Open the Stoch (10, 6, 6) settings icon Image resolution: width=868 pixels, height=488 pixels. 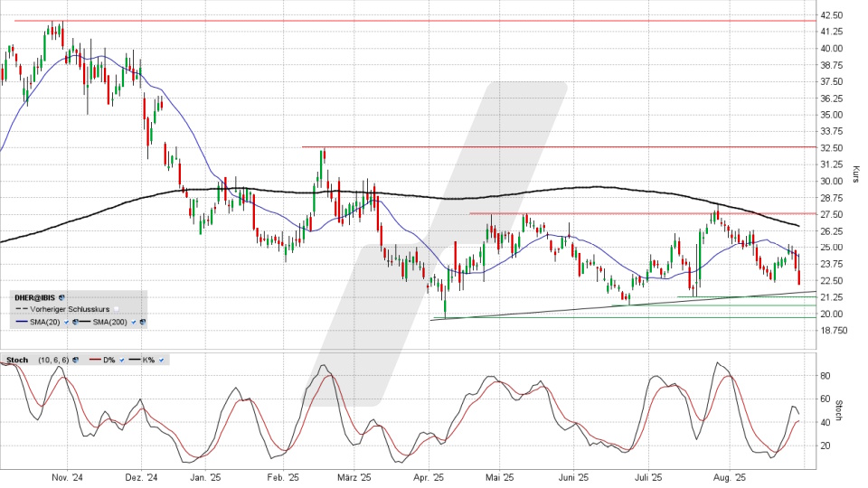point(75,360)
